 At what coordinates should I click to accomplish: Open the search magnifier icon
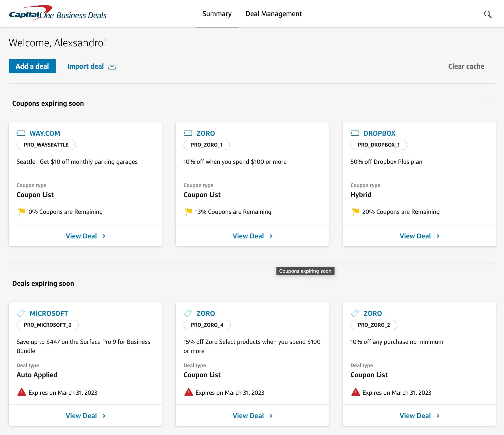[x=488, y=14]
